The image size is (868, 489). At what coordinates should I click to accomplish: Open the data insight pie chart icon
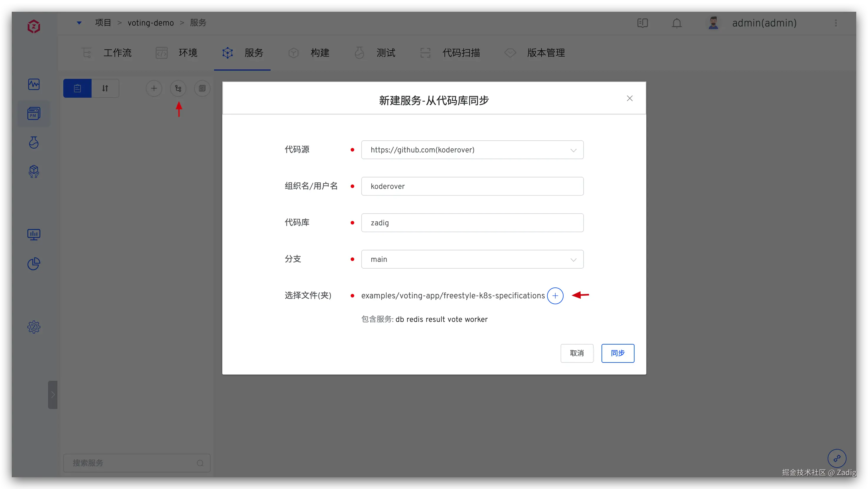point(34,264)
